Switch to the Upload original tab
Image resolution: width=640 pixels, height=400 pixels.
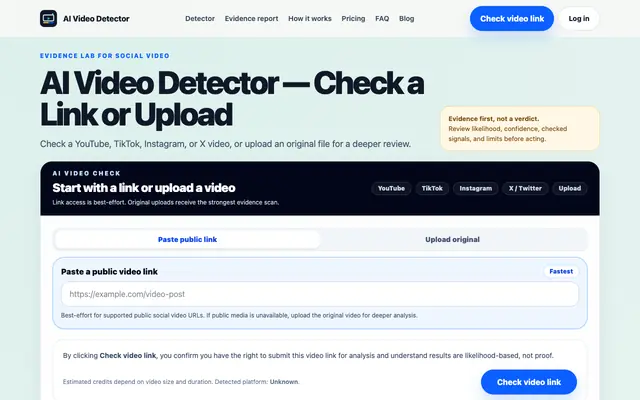(x=452, y=240)
